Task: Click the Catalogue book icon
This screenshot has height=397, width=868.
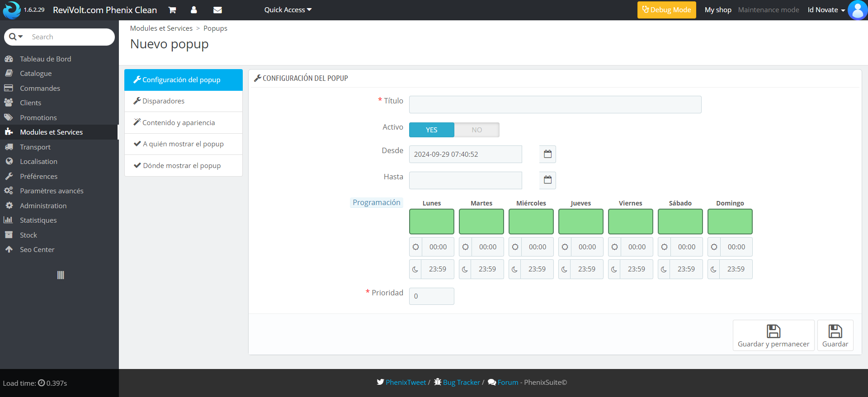Action: tap(9, 73)
